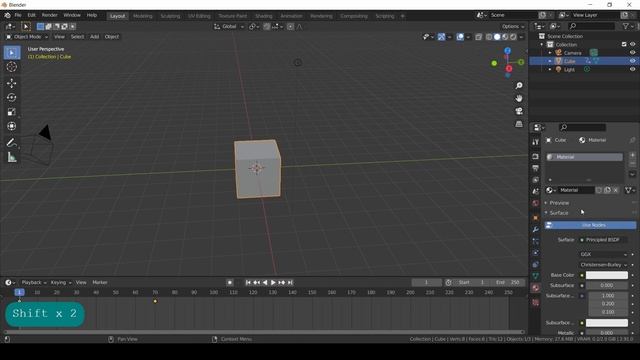Click the pan view hand icon
The height and width of the screenshot is (360, 640).
tap(519, 98)
